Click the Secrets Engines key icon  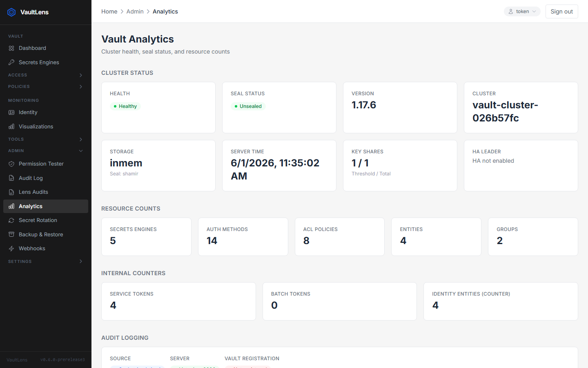click(x=11, y=62)
